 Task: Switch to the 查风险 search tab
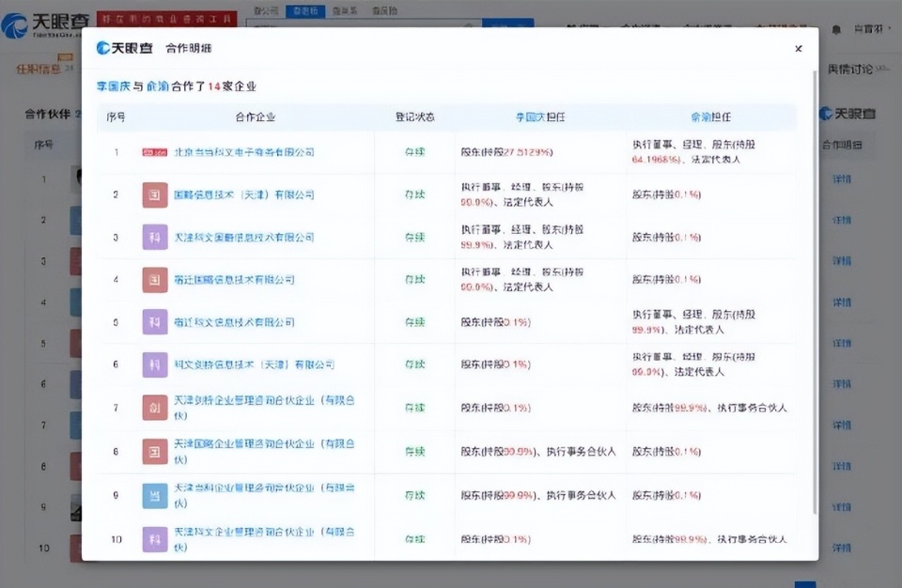tap(384, 11)
